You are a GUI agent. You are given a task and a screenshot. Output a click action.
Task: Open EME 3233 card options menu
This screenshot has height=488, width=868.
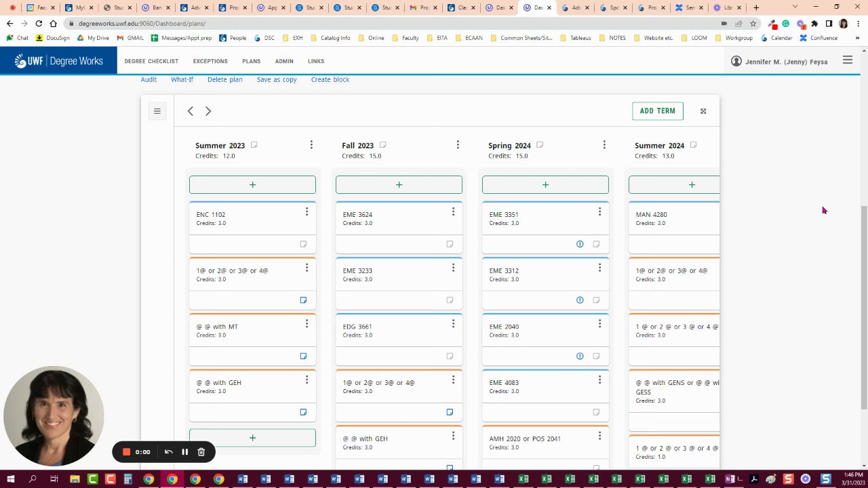(x=453, y=268)
